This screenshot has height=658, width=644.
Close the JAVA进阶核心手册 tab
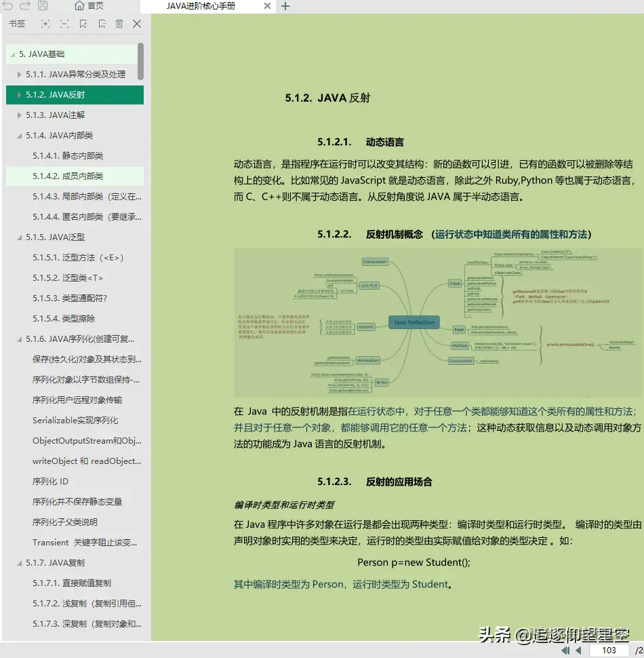(267, 6)
